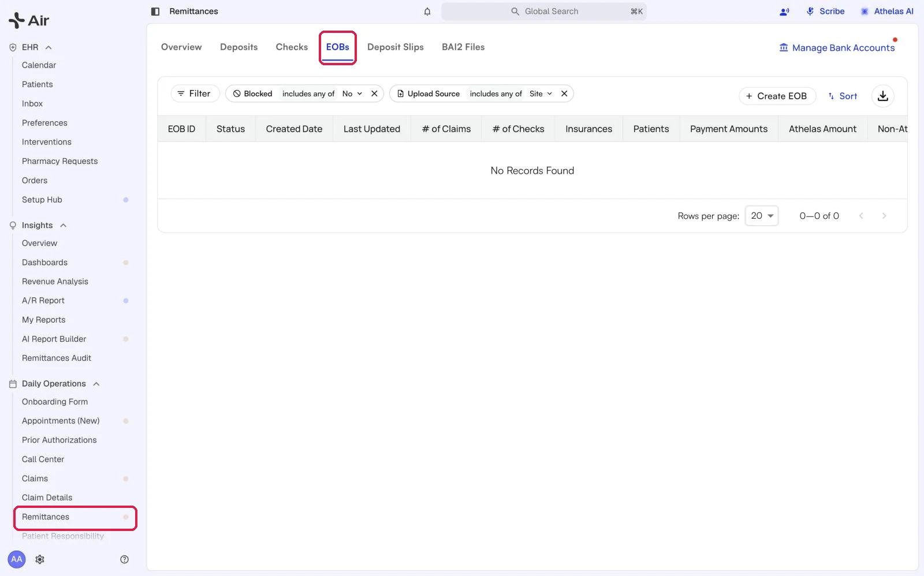Open Pharmacy Requests in the sidebar
The width and height of the screenshot is (924, 576).
click(x=60, y=161)
